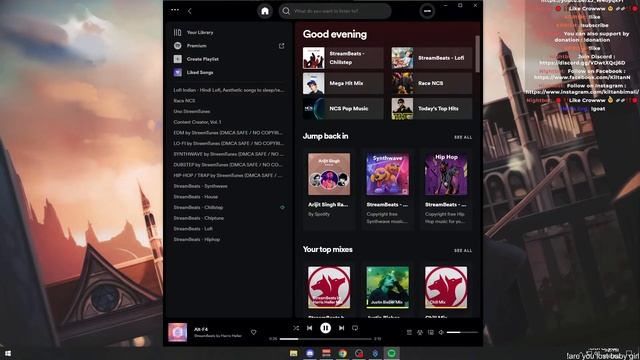Open Discord in the taskbar

click(310, 353)
